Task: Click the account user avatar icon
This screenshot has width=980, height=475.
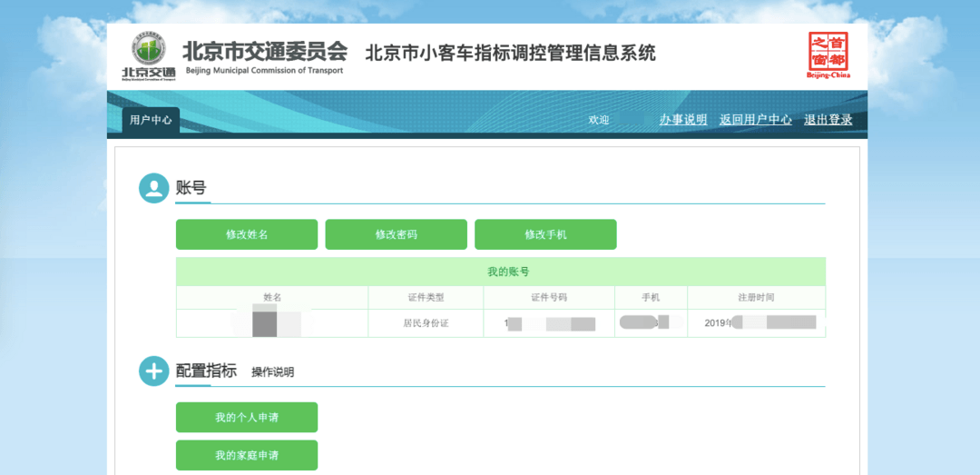Action: (153, 188)
